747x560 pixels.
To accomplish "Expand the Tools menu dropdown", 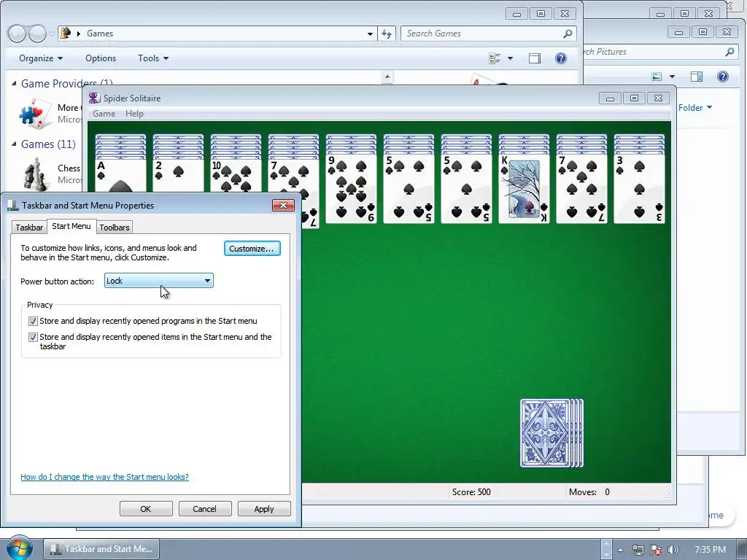I will (153, 58).
